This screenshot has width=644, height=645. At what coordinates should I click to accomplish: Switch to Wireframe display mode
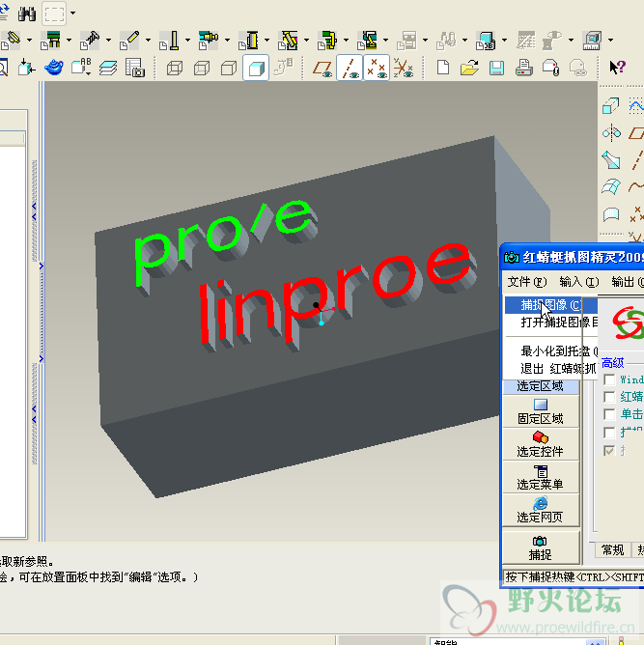point(175,68)
